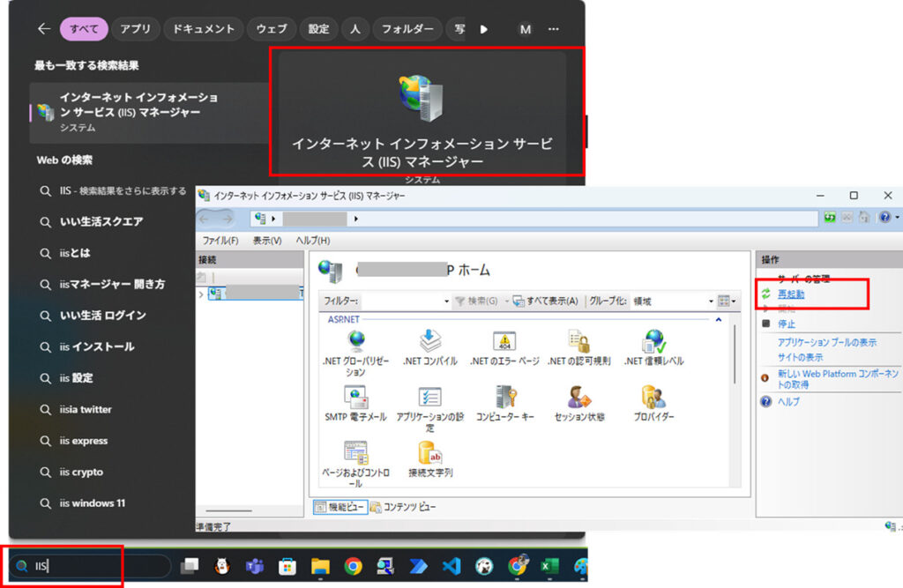Open the ヘルプ(H) menu
This screenshot has height=588, width=903.
pos(313,241)
